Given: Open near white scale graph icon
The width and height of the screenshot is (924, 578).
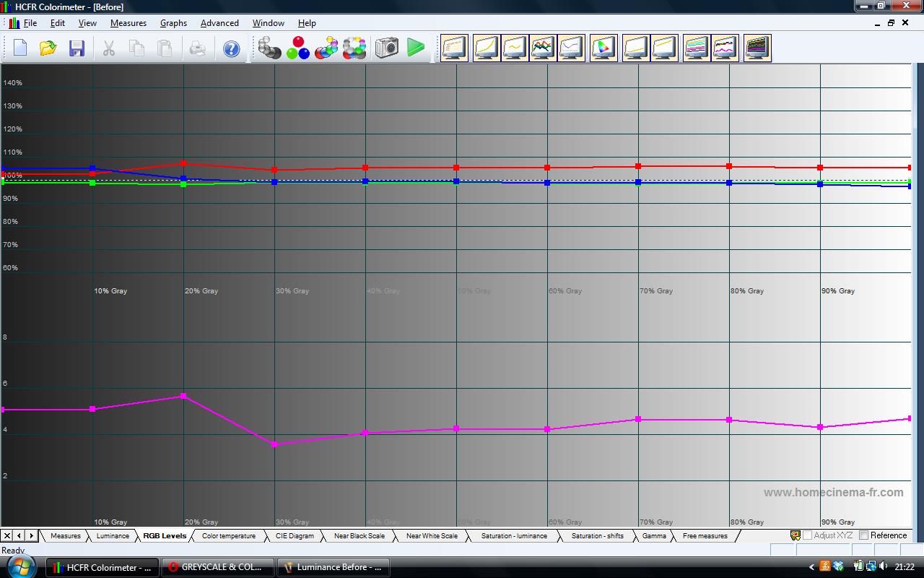Looking at the screenshot, I should point(664,48).
